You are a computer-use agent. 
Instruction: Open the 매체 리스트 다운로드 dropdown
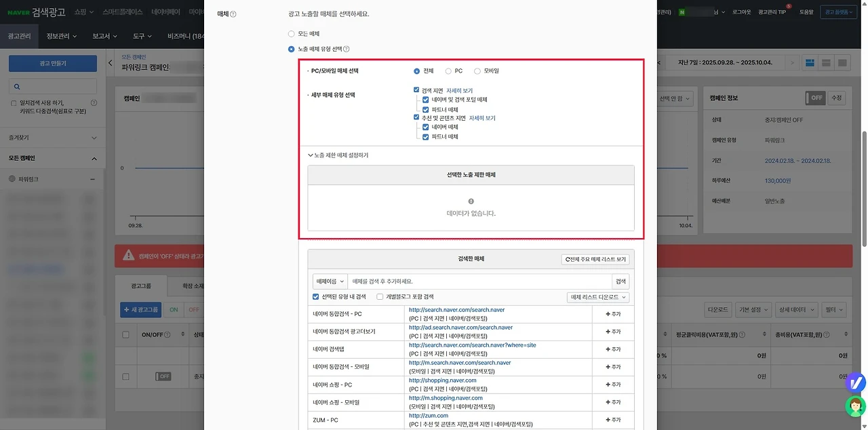[x=598, y=297]
